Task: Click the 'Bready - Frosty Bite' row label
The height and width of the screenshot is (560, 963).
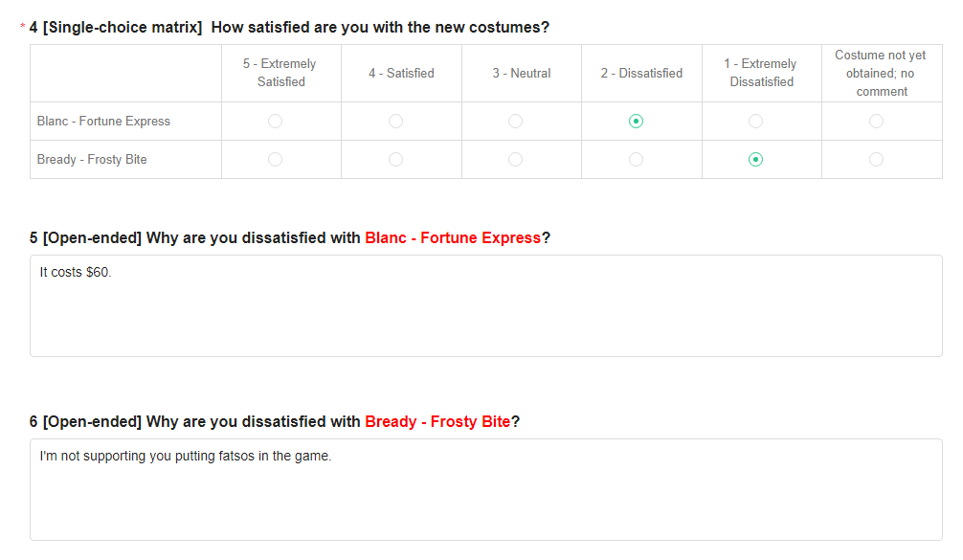Action: pos(92,160)
